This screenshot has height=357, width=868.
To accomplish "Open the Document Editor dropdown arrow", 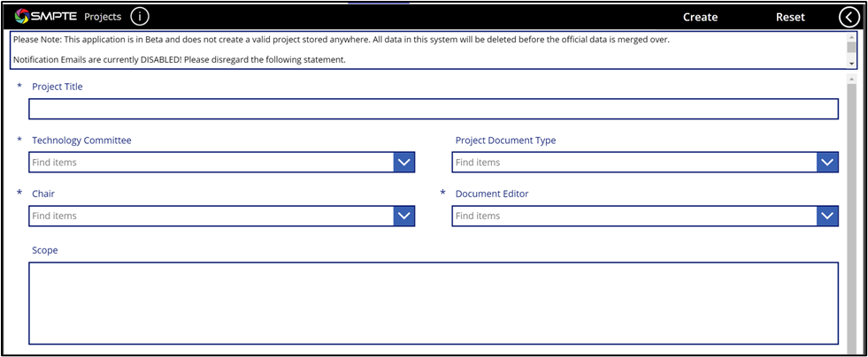I will (827, 216).
